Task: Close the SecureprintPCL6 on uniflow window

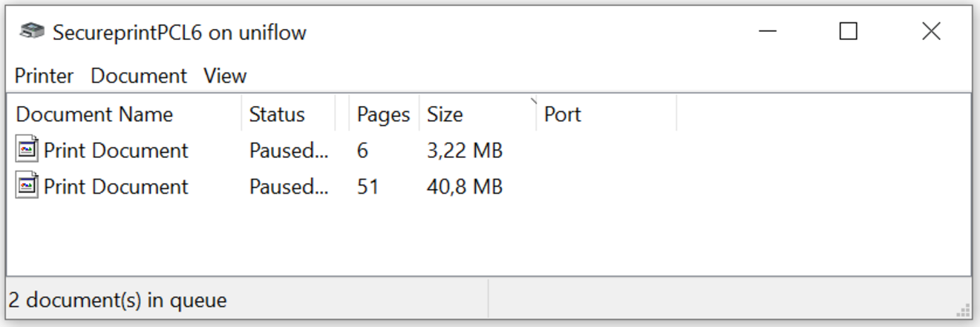Action: tap(931, 32)
